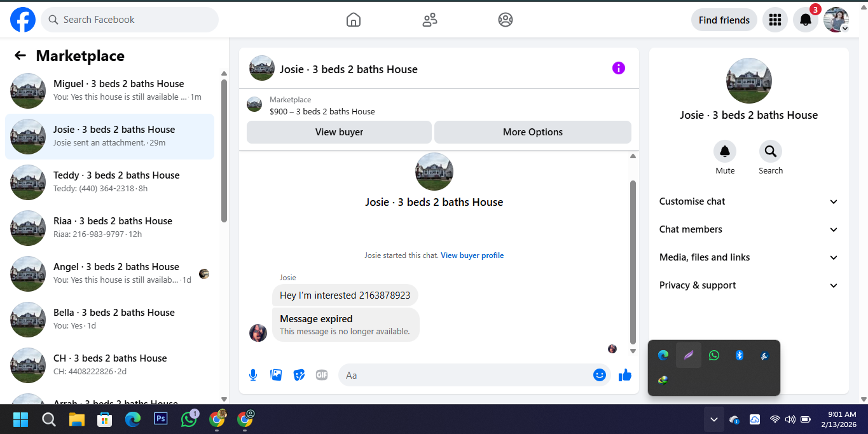The width and height of the screenshot is (868, 434).
Task: Open the emoji picker in message box
Action: tap(599, 375)
